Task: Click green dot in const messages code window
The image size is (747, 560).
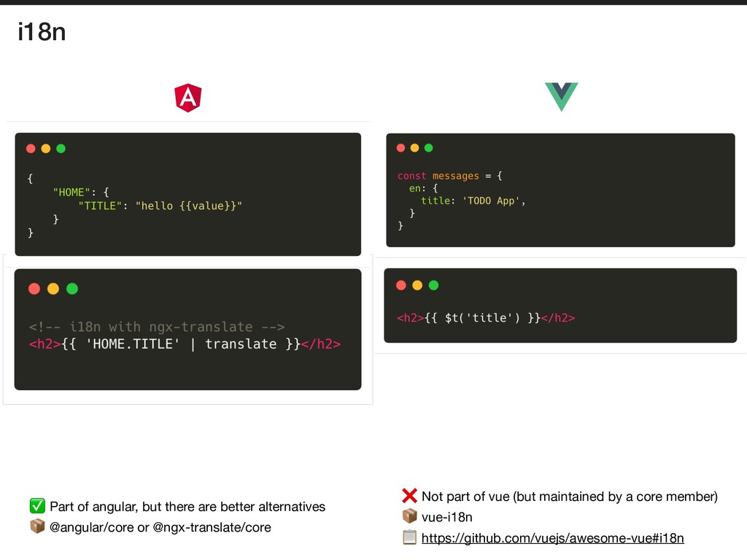Action: 429,148
